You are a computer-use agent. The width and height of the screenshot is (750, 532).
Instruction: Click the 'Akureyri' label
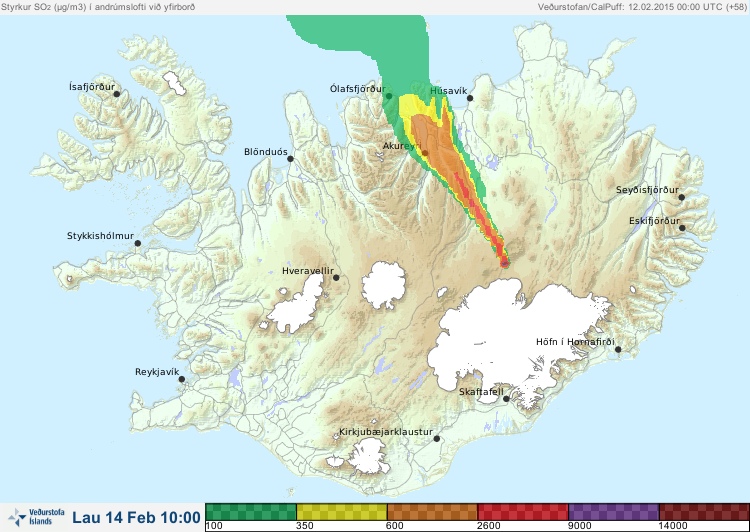[402, 146]
